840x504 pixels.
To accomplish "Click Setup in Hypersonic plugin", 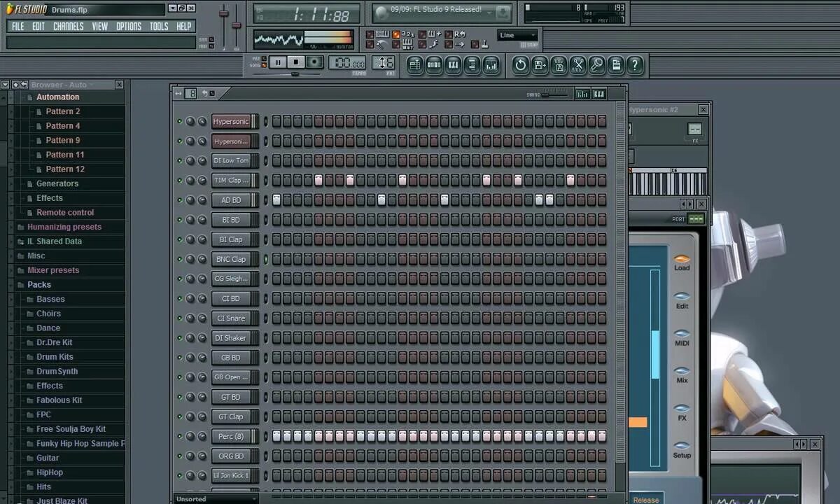I will 682,450.
